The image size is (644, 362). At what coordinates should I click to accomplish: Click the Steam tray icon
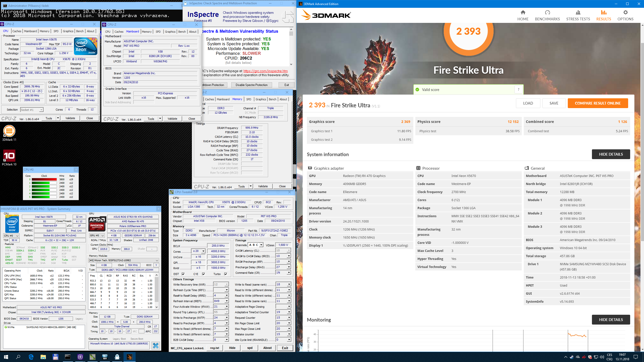572,357
